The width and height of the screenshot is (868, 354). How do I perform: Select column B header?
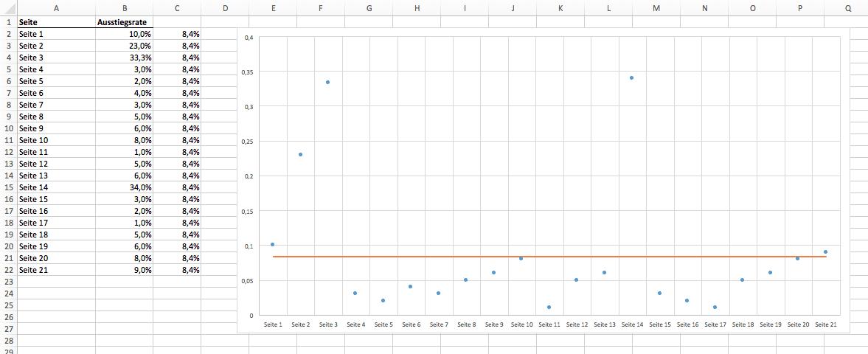tap(124, 7)
